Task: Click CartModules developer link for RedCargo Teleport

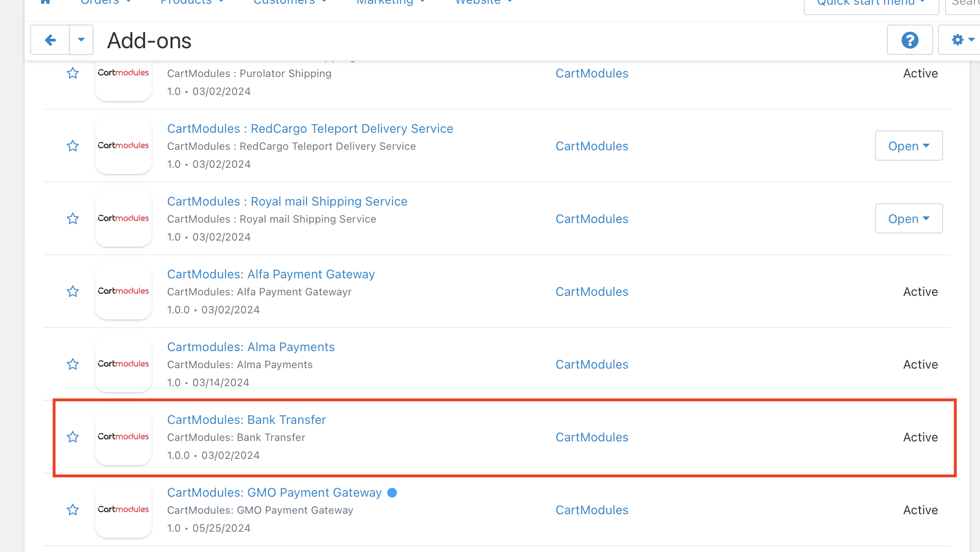Action: click(592, 146)
